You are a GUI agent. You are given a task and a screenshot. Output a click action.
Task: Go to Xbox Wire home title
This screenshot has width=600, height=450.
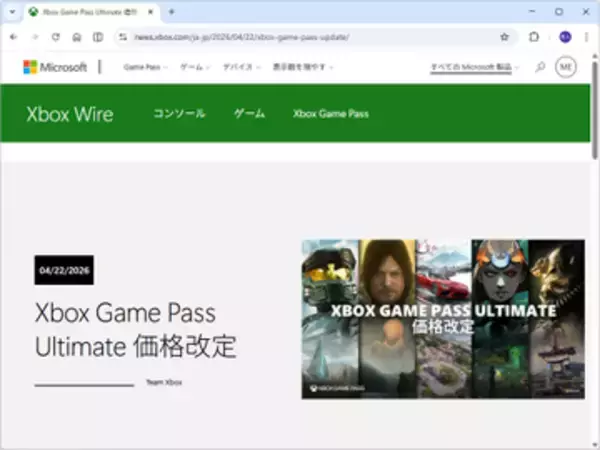[70, 114]
